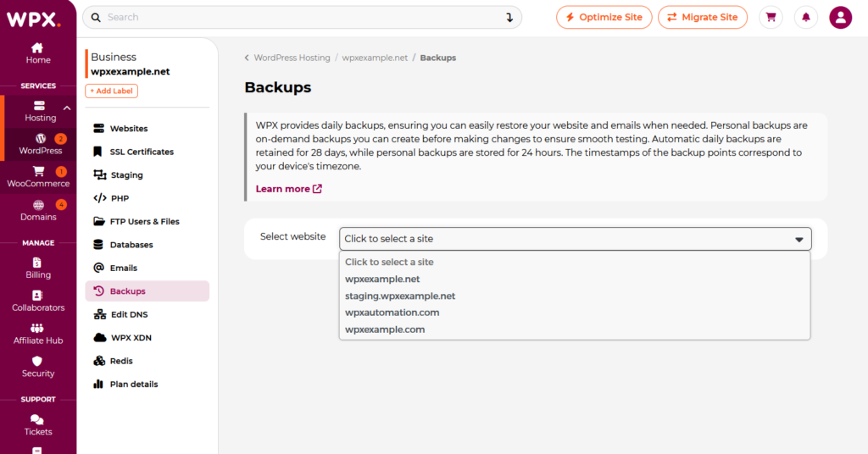The image size is (868, 454).
Task: Open Collaborators in the sidebar
Action: (38, 302)
